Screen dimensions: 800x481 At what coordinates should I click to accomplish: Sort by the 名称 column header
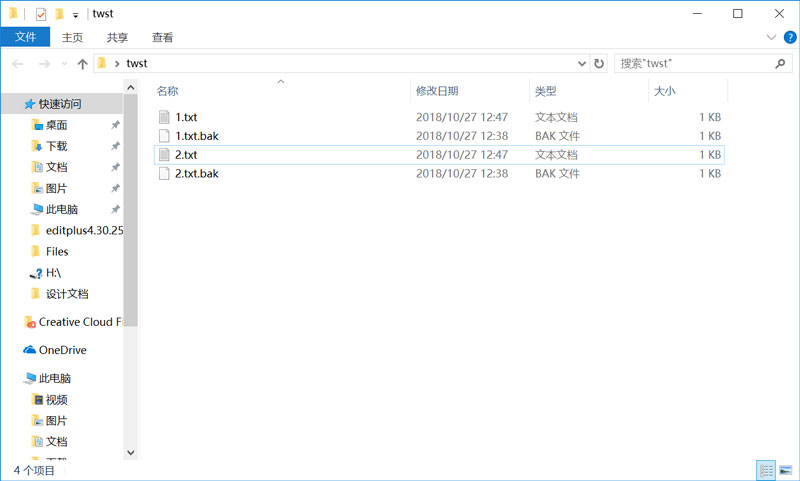coord(167,91)
